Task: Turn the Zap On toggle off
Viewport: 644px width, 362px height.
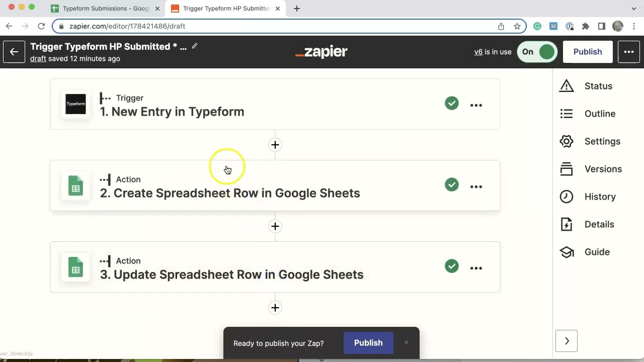Action: coord(537,52)
